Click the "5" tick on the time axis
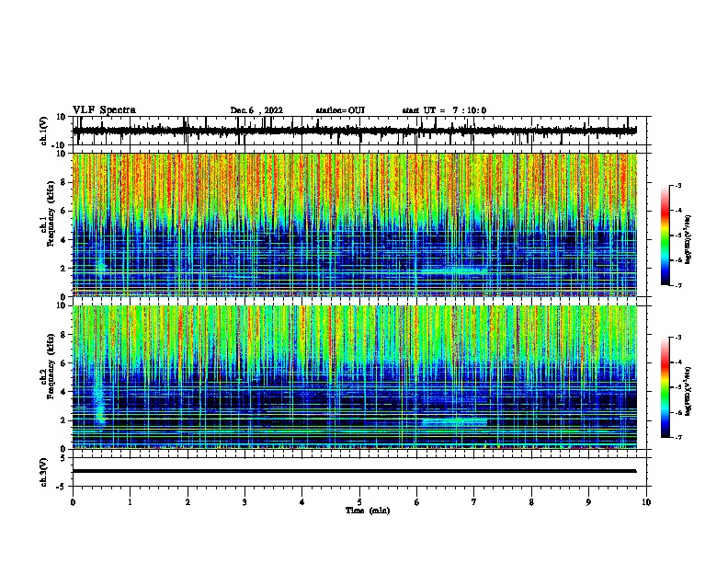 359,502
